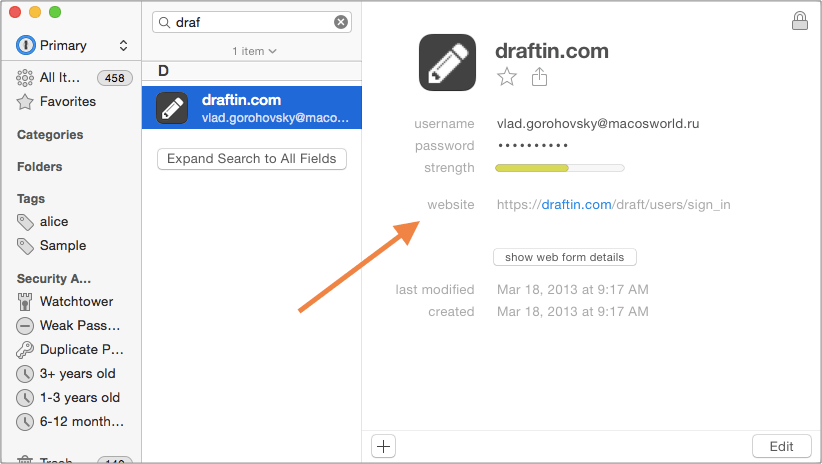Screen dimensions: 822x464
Task: Click the concealed password dots
Action: pyautogui.click(x=533, y=145)
